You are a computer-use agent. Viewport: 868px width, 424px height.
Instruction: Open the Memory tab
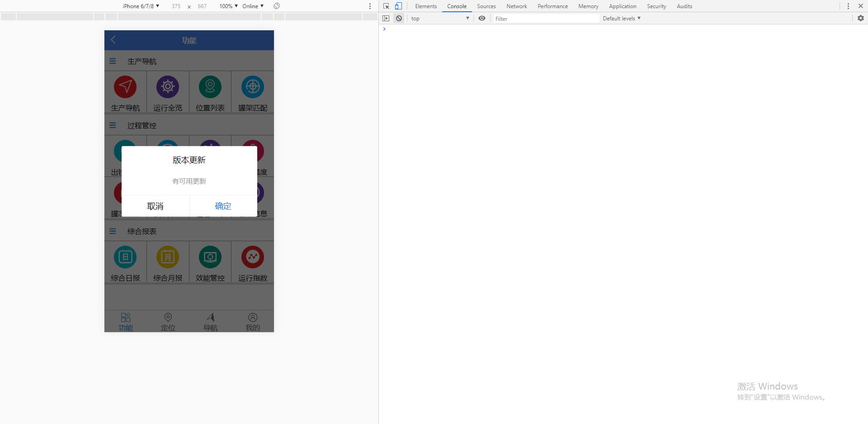click(x=588, y=6)
